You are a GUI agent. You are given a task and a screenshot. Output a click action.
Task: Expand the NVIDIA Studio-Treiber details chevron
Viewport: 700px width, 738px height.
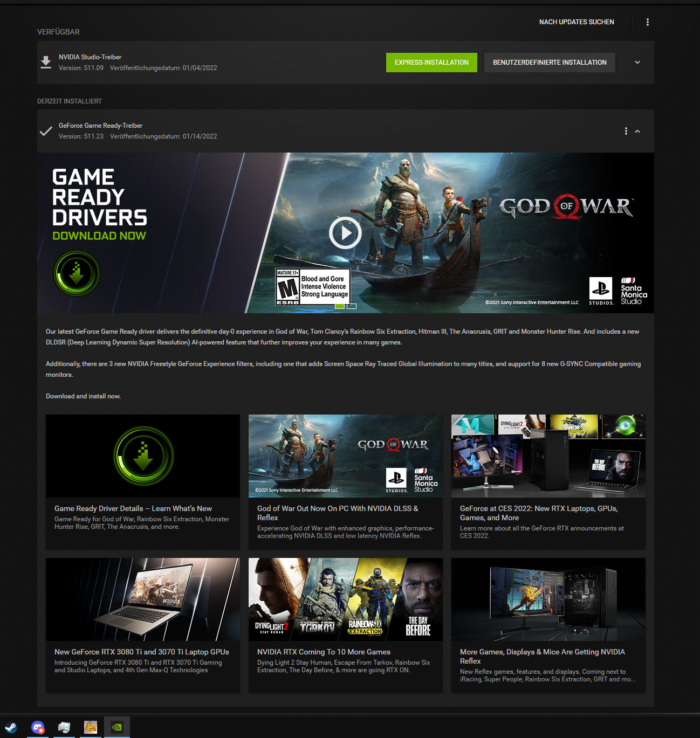(637, 63)
